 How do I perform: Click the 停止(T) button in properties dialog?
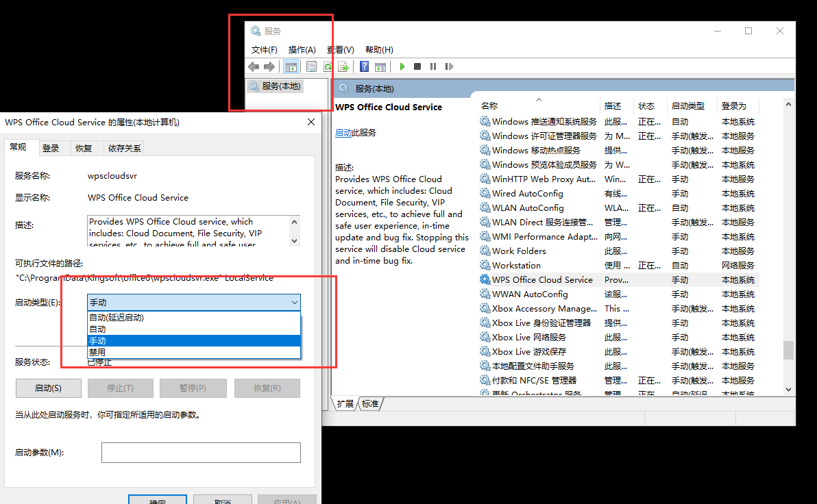coord(121,388)
